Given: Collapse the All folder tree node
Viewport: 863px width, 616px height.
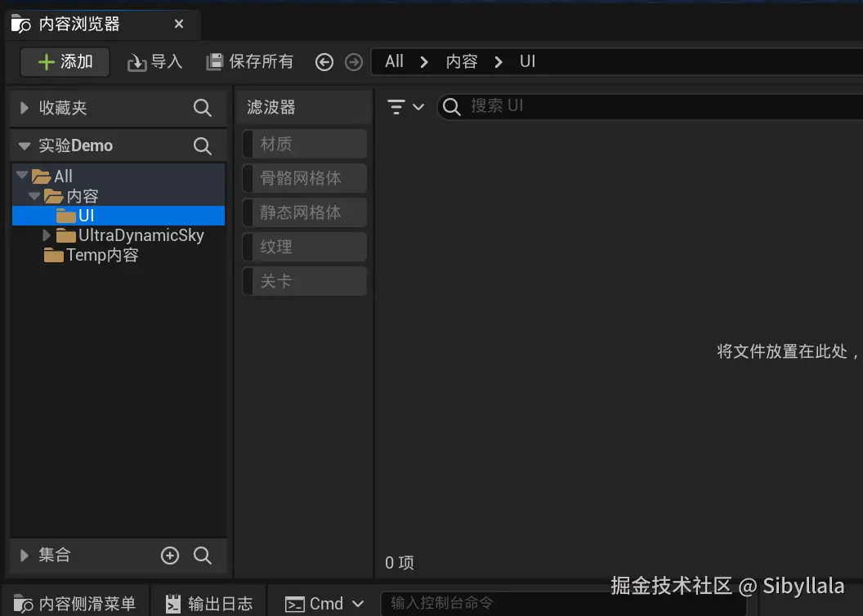Looking at the screenshot, I should pyautogui.click(x=22, y=176).
